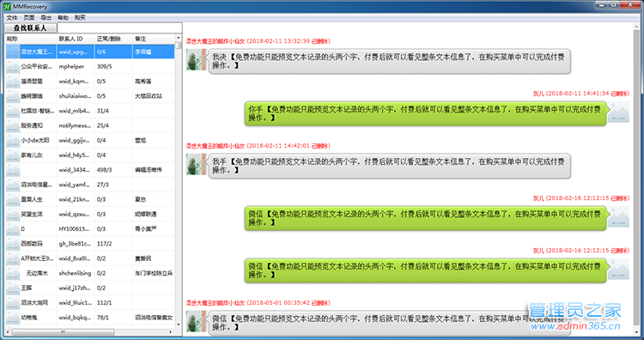
Task: Click avatar icon in the wxid_kqm... row
Action: click(x=13, y=82)
